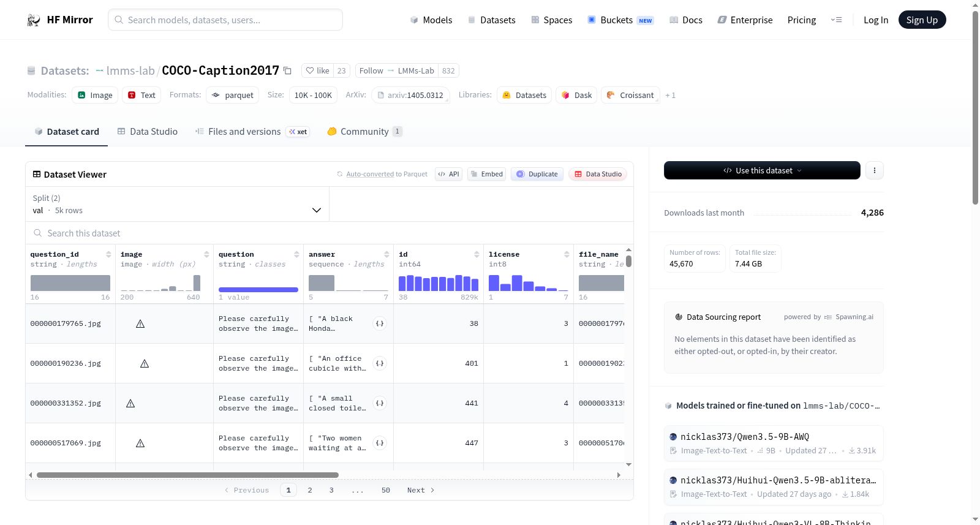Click the Sign Up button
Screen dimensions: 980x525
[x=922, y=20]
